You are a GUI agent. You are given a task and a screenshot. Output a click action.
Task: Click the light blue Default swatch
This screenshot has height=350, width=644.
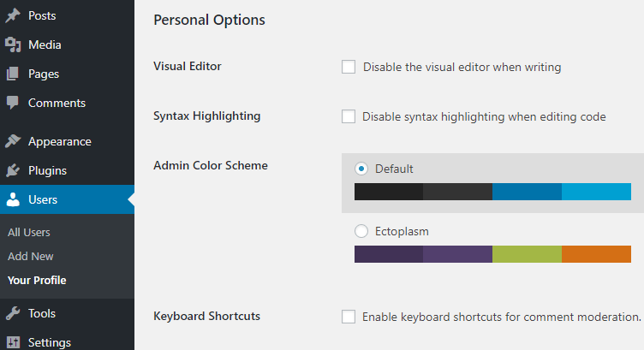596,192
